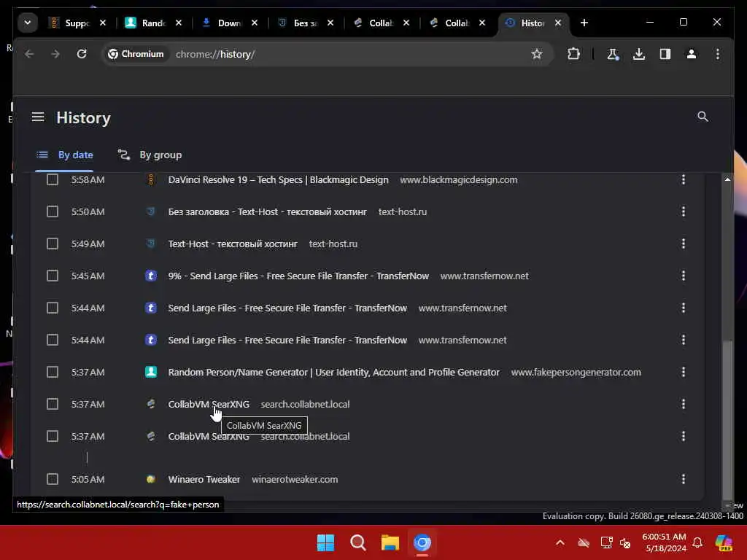
Task: Switch to the Без заголовка browser tab
Action: pyautogui.click(x=306, y=23)
